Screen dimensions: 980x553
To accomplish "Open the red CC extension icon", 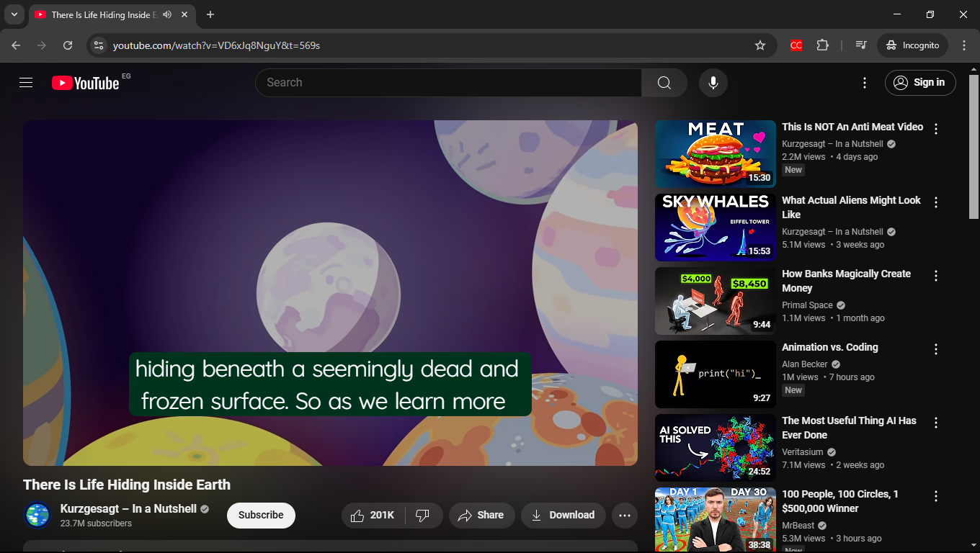I will pos(796,45).
